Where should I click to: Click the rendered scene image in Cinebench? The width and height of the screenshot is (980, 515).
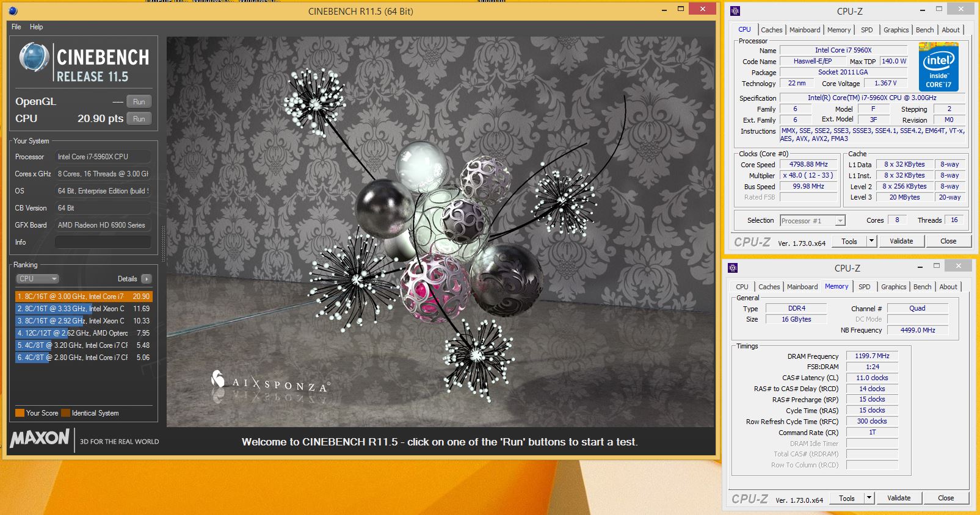pyautogui.click(x=440, y=232)
